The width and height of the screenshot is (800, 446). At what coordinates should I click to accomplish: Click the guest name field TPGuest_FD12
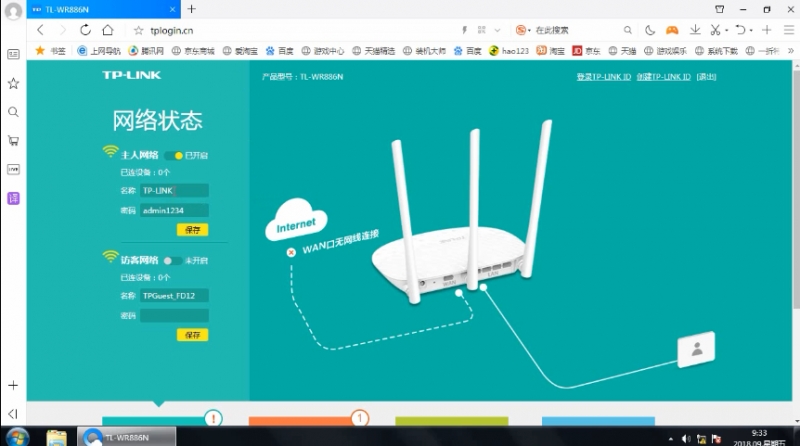(174, 295)
